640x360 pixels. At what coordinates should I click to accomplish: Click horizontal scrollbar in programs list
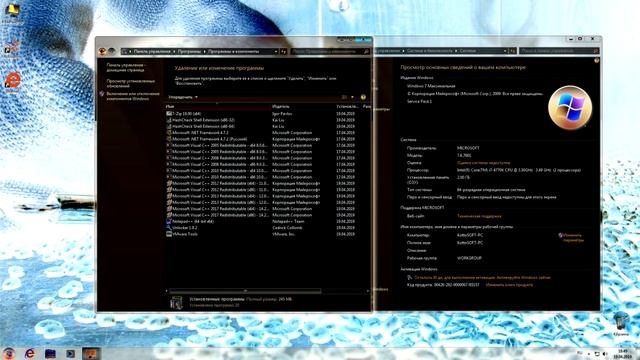click(245, 291)
